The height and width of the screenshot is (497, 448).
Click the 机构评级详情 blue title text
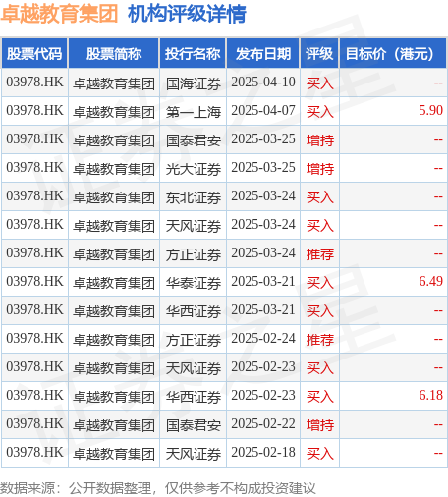[x=187, y=14]
